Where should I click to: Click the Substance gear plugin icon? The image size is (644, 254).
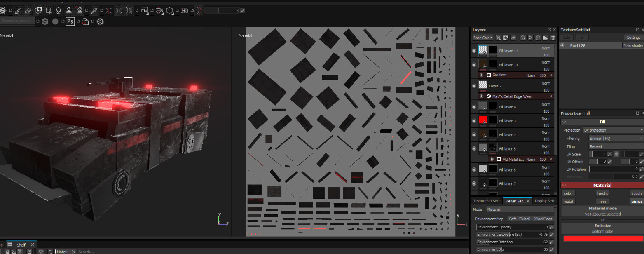[x=100, y=21]
